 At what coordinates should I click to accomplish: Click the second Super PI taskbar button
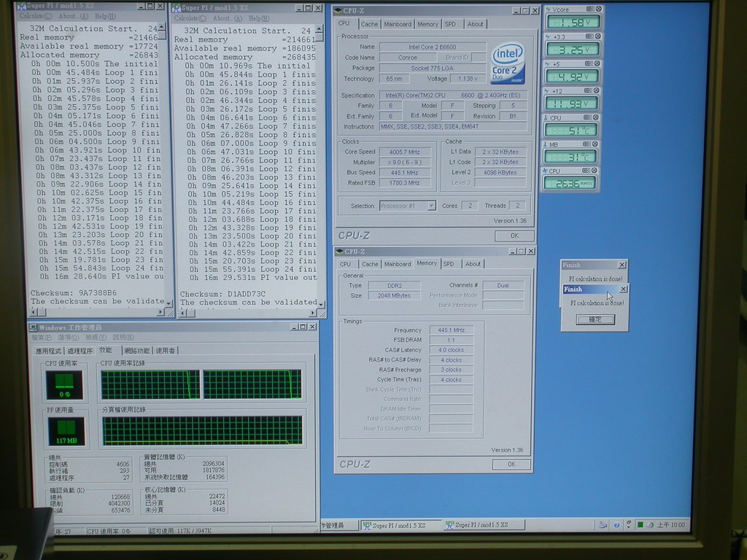[483, 525]
